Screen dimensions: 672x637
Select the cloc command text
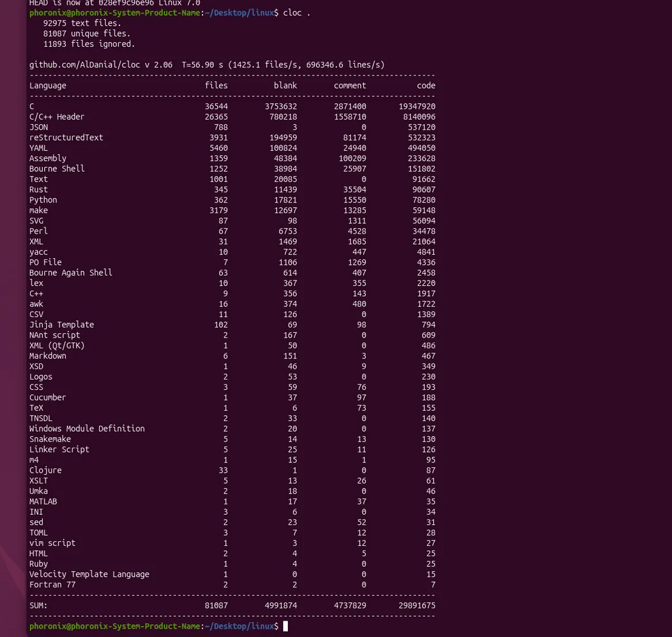click(x=292, y=12)
